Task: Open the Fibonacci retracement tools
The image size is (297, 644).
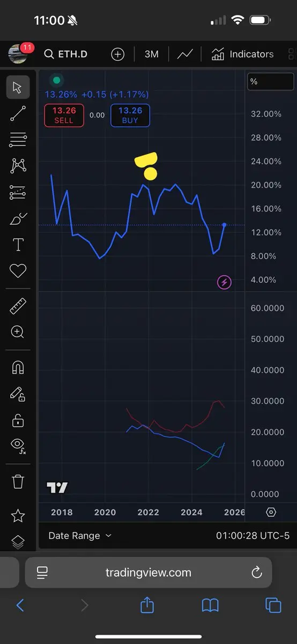Action: (x=18, y=140)
